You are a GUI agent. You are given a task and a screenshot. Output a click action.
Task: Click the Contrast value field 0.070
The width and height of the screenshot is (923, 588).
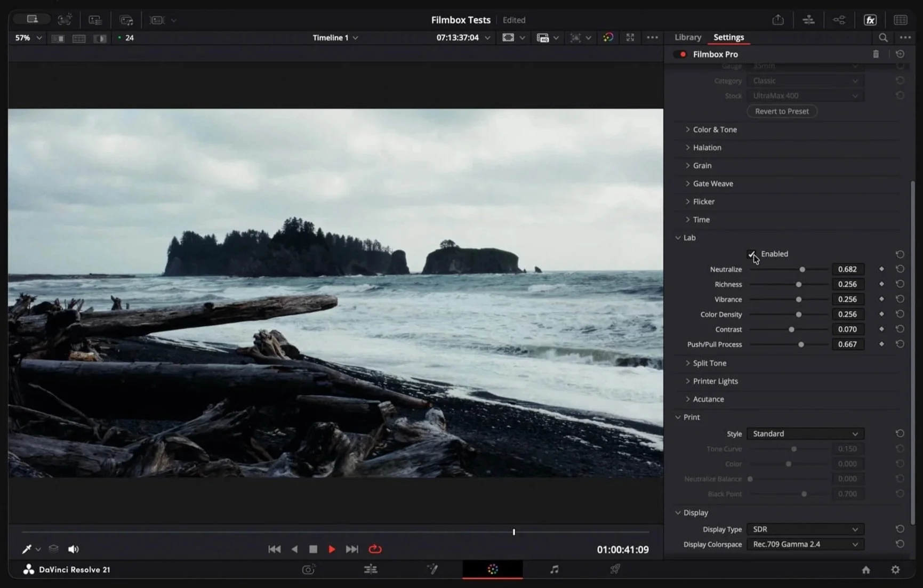click(847, 329)
